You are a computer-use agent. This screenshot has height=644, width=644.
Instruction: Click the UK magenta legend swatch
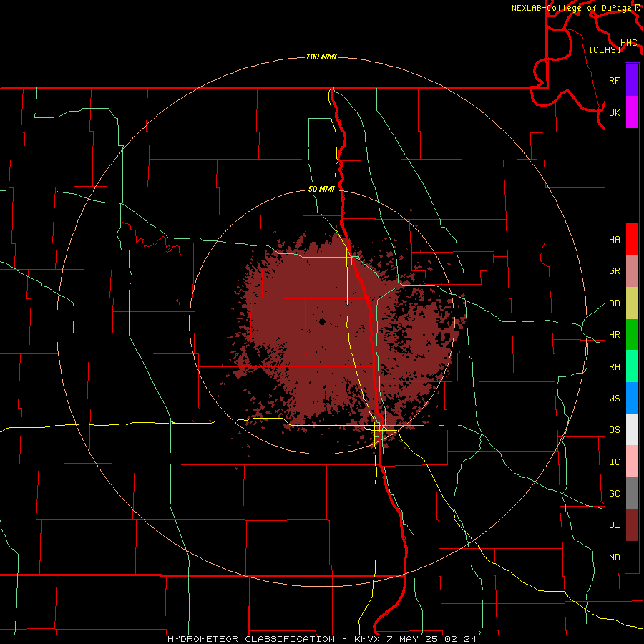click(632, 112)
